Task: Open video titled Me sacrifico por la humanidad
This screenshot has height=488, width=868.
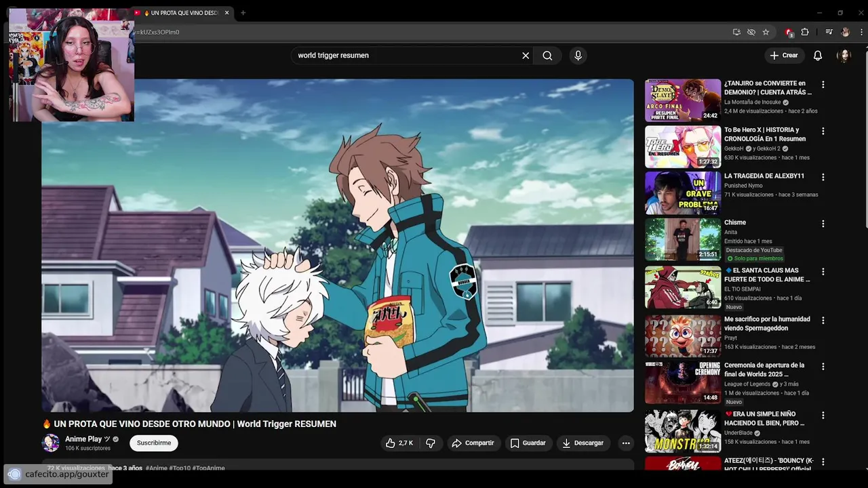Action: (767, 323)
